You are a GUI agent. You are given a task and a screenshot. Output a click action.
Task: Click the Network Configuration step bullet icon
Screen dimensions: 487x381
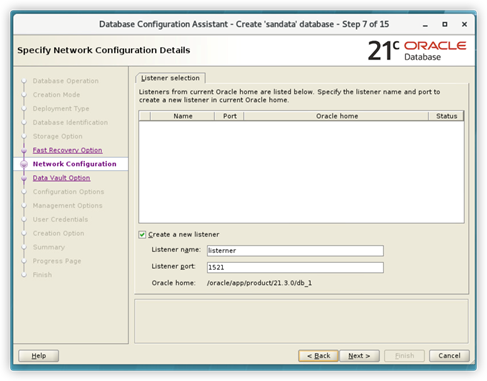[24, 164]
